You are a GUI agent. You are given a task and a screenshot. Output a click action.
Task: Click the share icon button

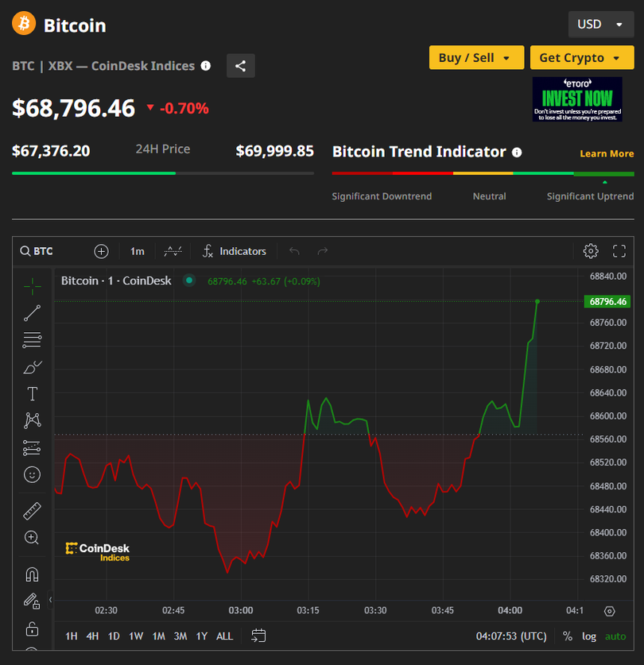click(241, 66)
